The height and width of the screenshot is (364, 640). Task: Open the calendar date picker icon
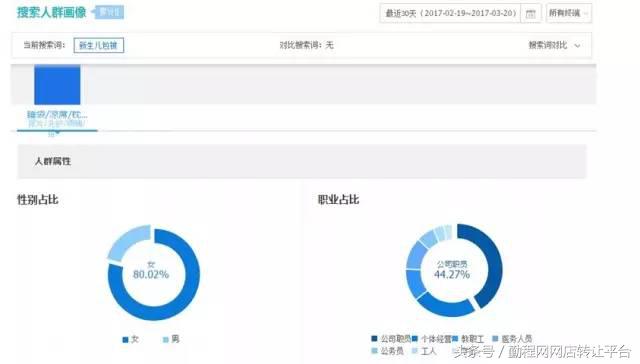531,13
